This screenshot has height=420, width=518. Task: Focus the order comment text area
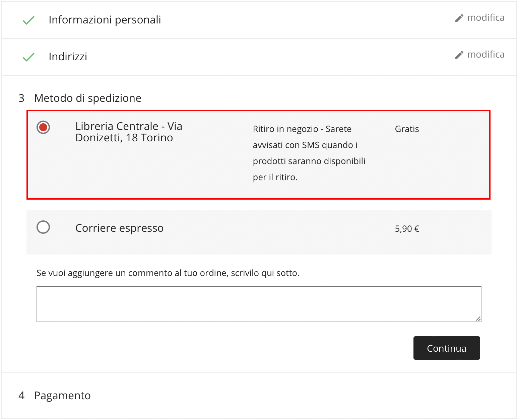pyautogui.click(x=259, y=304)
